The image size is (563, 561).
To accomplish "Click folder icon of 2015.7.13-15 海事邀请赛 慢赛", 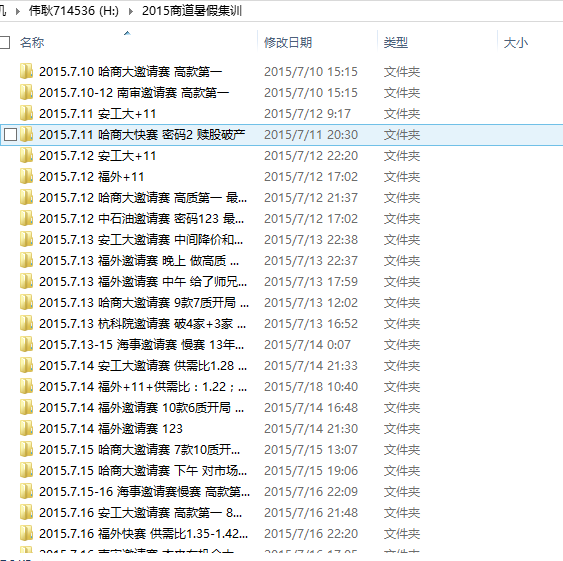I will click(x=27, y=344).
